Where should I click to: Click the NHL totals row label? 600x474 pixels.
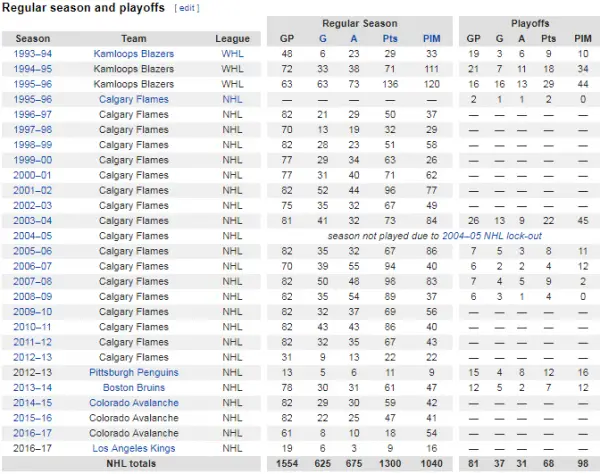point(131,464)
